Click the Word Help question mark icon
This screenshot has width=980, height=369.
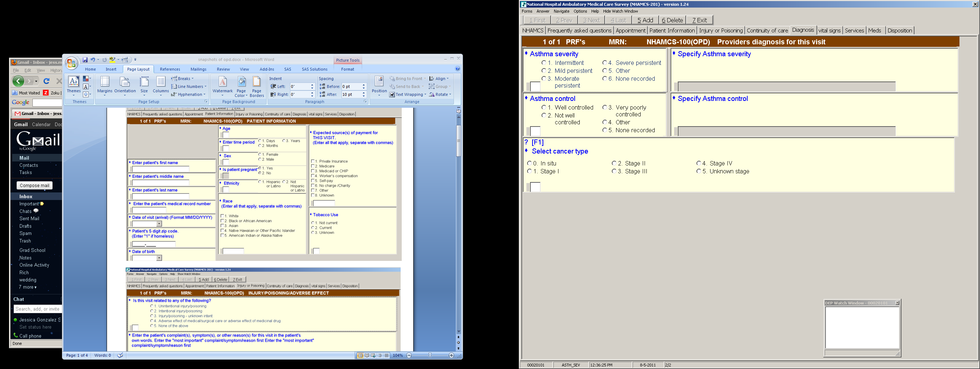(x=457, y=69)
